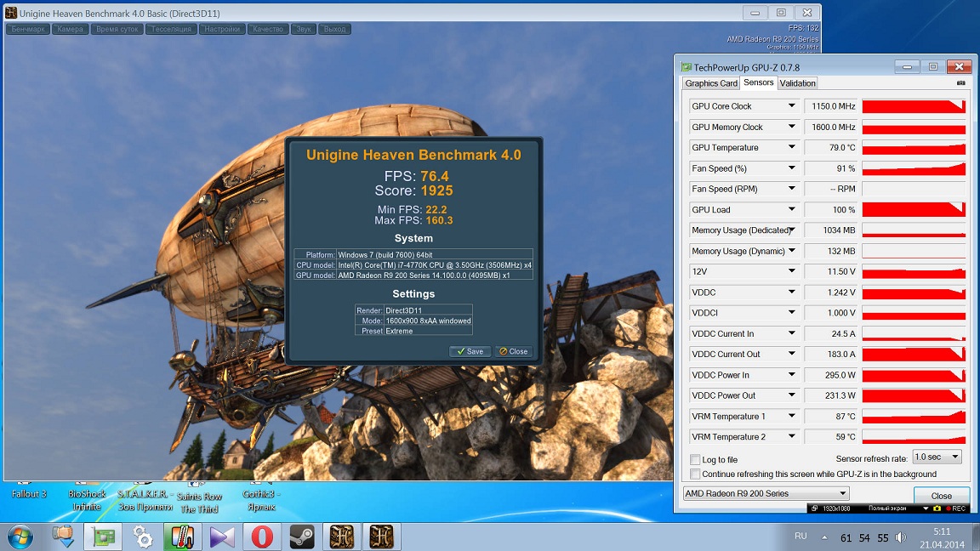Open the green circuit board taskbar app
The width and height of the screenshot is (980, 551).
tap(103, 537)
